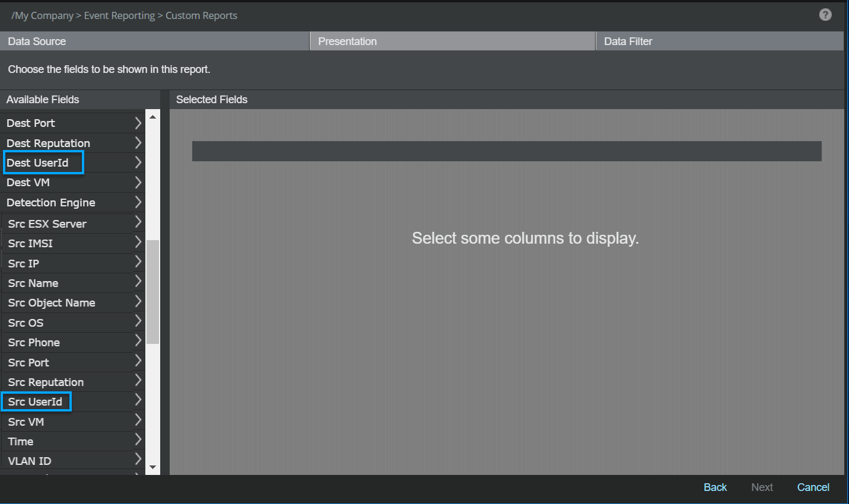Click the Next button
This screenshot has width=849, height=504.
tap(762, 487)
